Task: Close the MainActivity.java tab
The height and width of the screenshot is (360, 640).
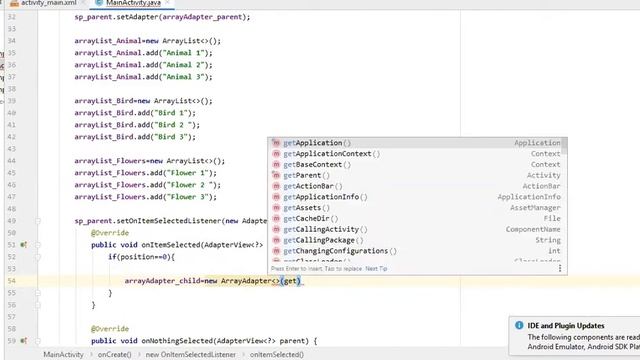Action: (x=168, y=2)
